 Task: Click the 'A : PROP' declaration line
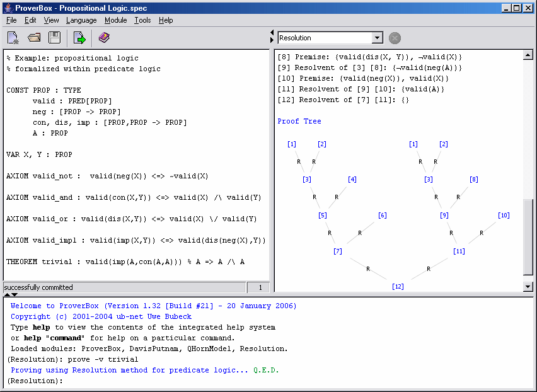(50, 133)
